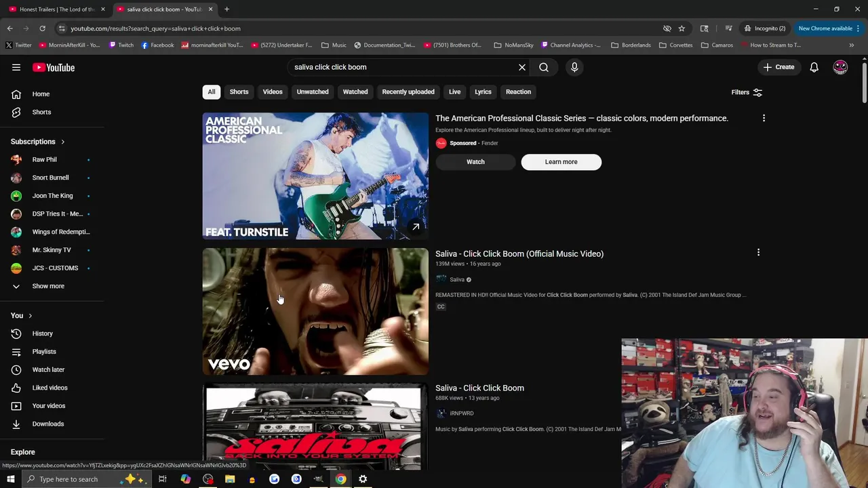Open iRNPWRD channel link
The image size is (868, 488).
[461, 413]
